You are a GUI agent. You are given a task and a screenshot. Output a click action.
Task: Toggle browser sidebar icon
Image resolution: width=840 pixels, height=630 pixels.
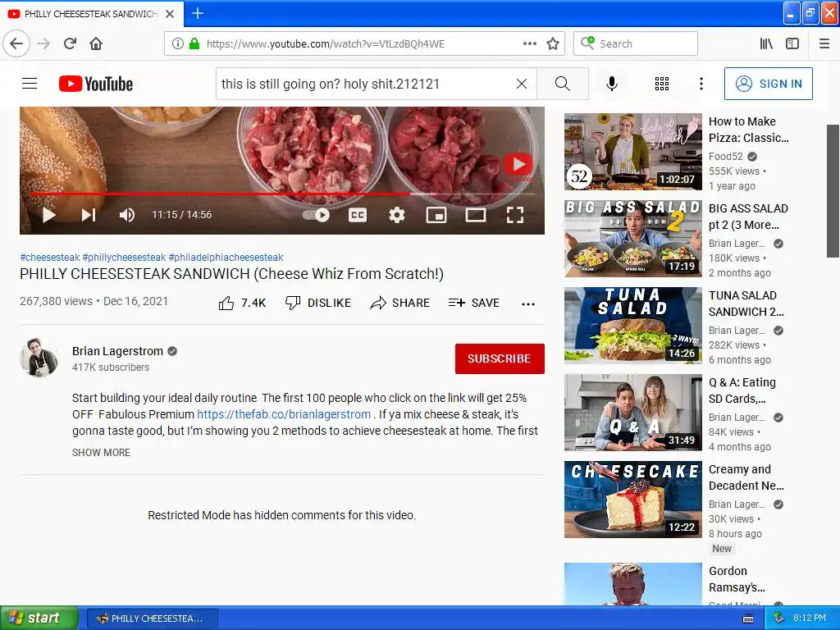pos(792,43)
